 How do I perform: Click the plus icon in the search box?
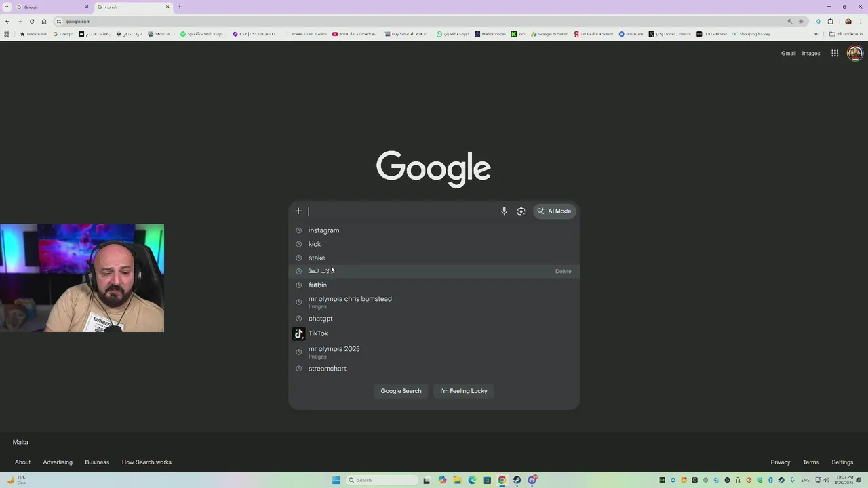[298, 211]
